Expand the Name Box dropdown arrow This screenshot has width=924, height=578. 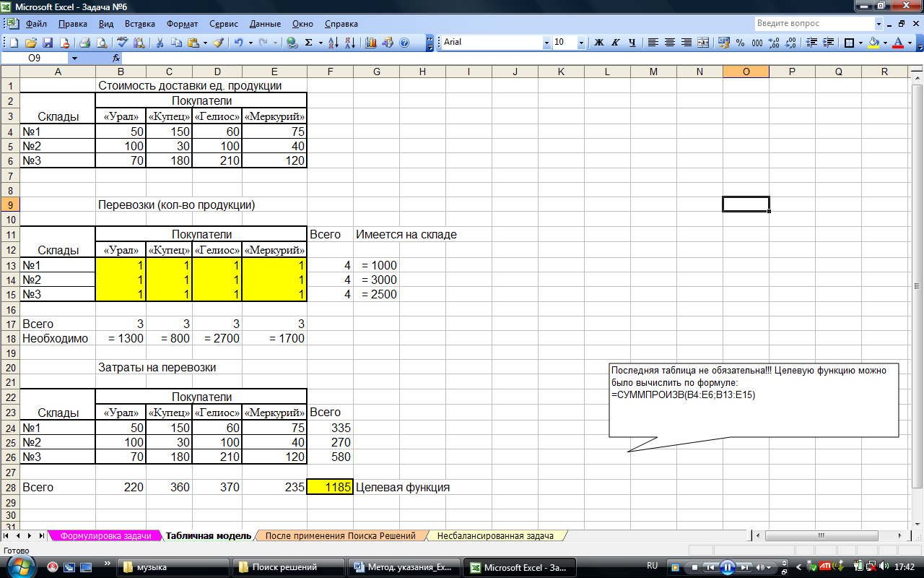coord(74,58)
